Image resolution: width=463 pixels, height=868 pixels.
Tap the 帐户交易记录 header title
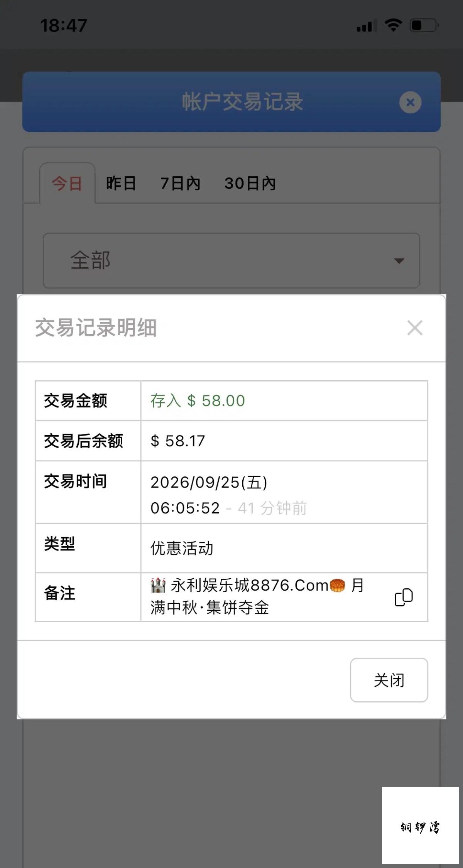point(243,102)
